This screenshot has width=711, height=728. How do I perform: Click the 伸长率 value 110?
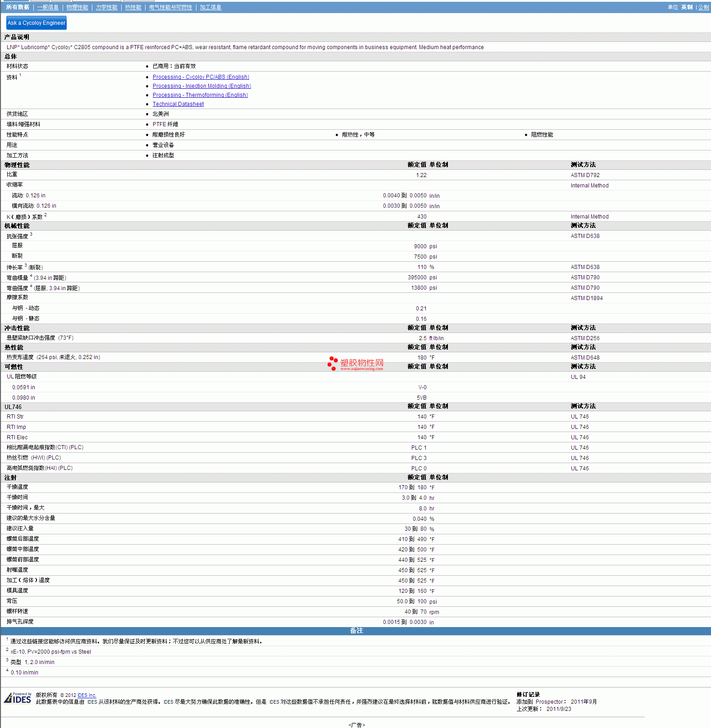[422, 267]
